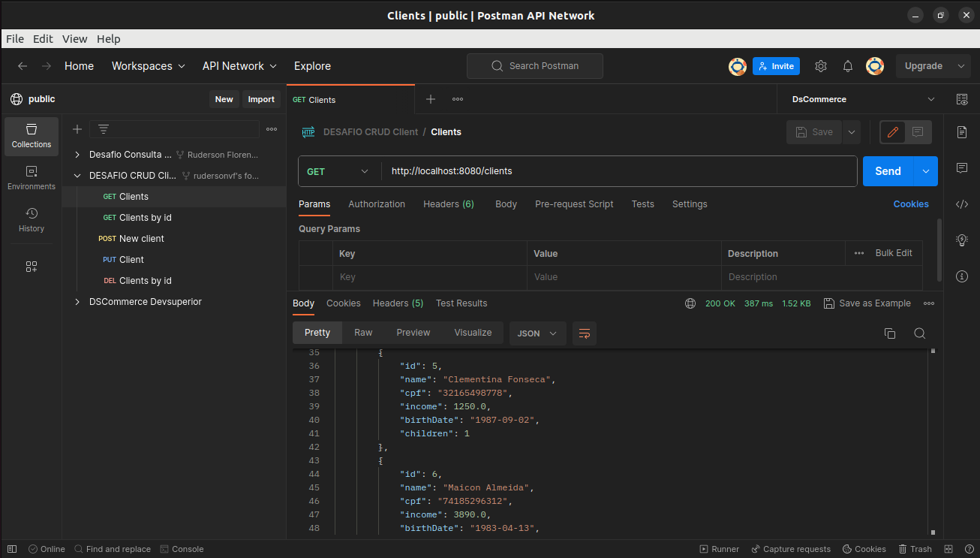Toggle sidebar via bottom-left status icon
980x558 pixels.
[12, 549]
